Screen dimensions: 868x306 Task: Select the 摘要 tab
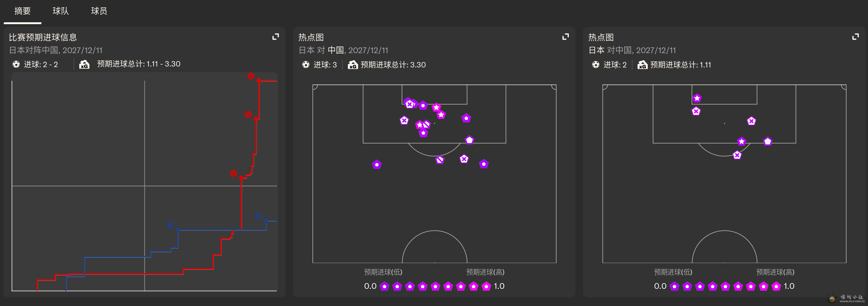coord(23,11)
